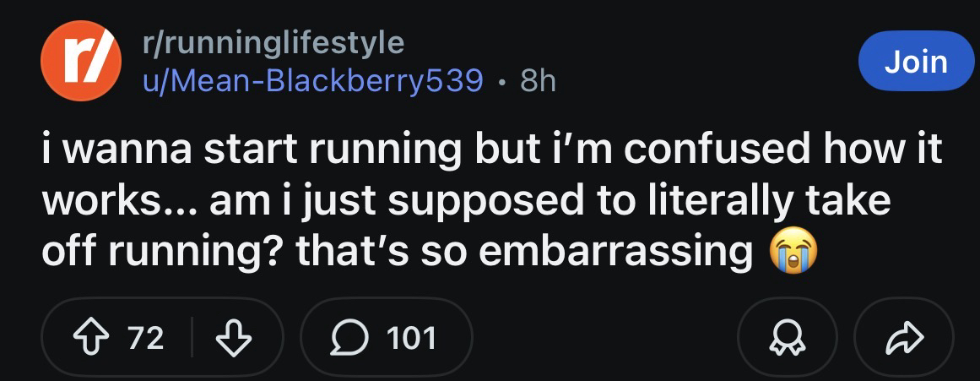
Task: Click the 72 upvote count
Action: point(146,339)
